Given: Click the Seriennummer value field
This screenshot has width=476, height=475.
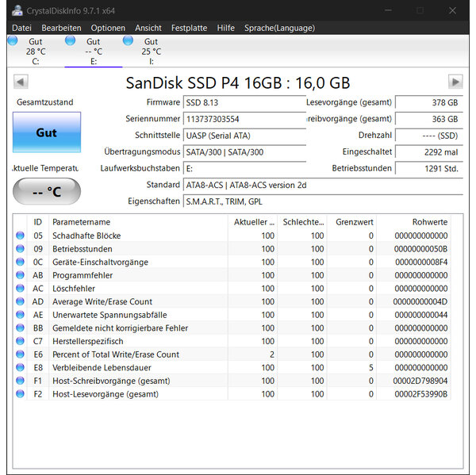Looking at the screenshot, I should click(x=243, y=119).
